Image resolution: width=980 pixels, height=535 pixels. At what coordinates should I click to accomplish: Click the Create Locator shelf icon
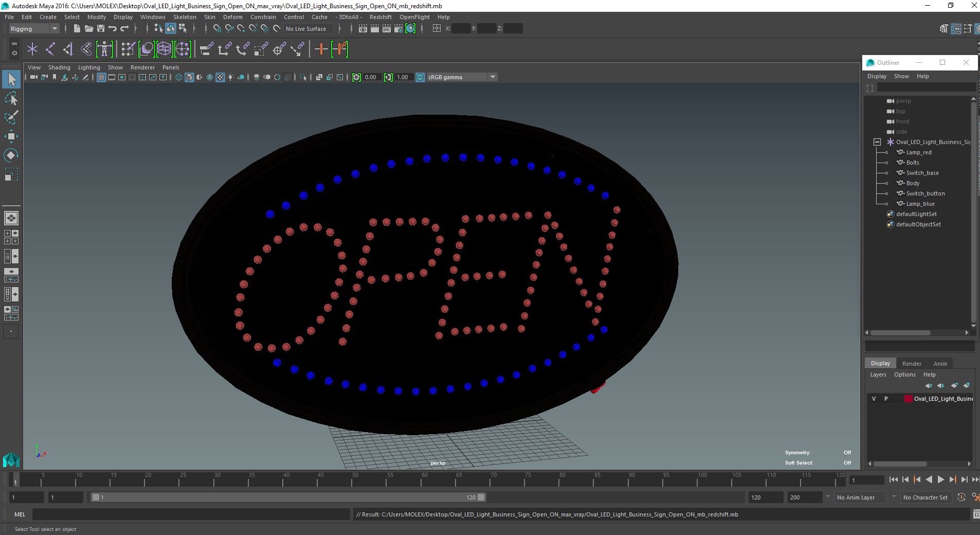pyautogui.click(x=32, y=49)
